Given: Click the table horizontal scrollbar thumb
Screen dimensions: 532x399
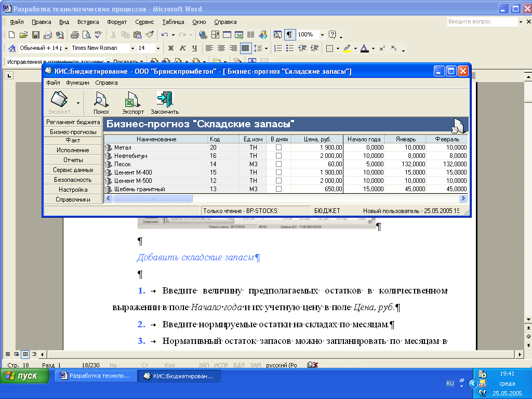Looking at the screenshot, I should [153, 198].
